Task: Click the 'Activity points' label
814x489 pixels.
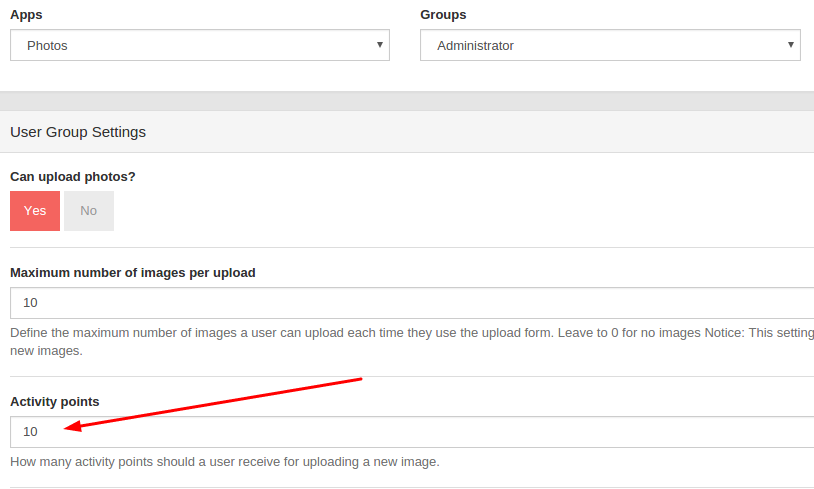Action: pos(55,402)
